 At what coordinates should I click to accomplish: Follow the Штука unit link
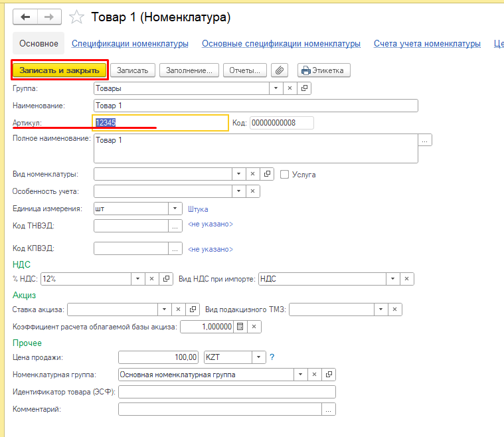(x=198, y=209)
